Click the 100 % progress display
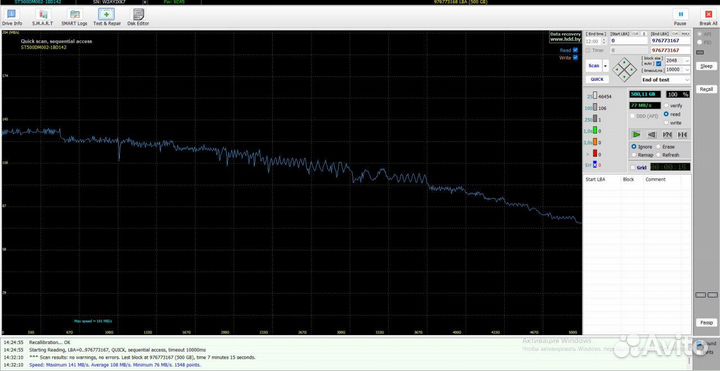The width and height of the screenshot is (720, 371). pyautogui.click(x=678, y=94)
